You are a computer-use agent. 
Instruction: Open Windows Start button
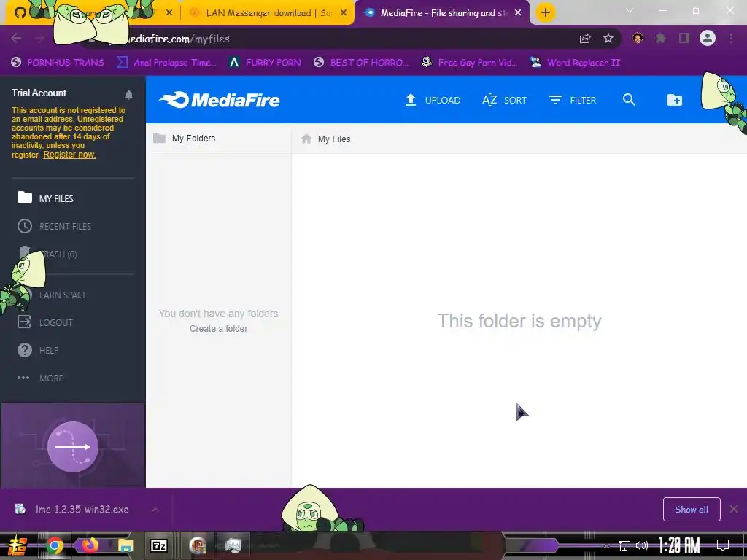[18, 545]
